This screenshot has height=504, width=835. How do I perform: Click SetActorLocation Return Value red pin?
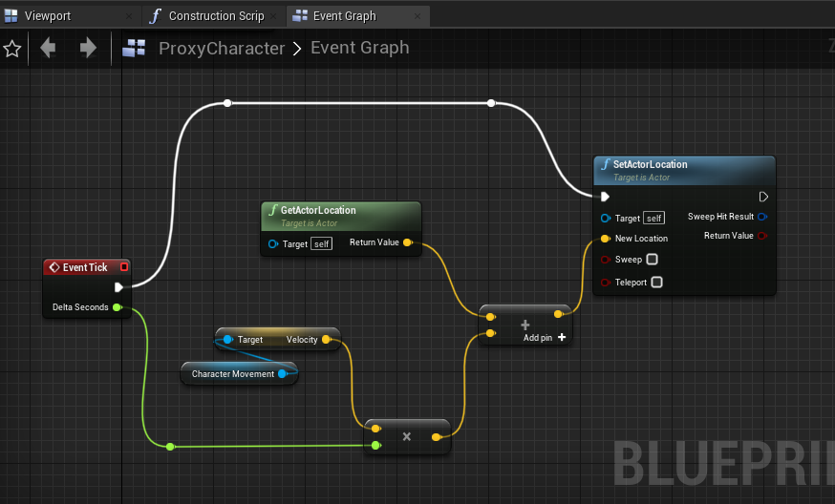762,236
